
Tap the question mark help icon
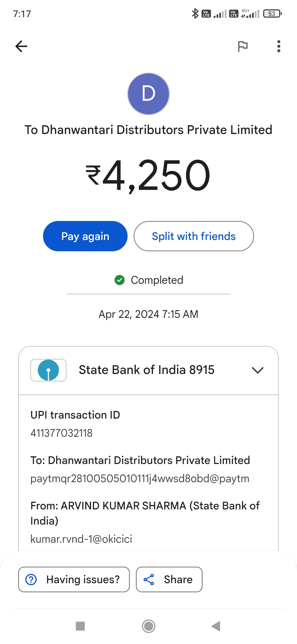pos(31,579)
